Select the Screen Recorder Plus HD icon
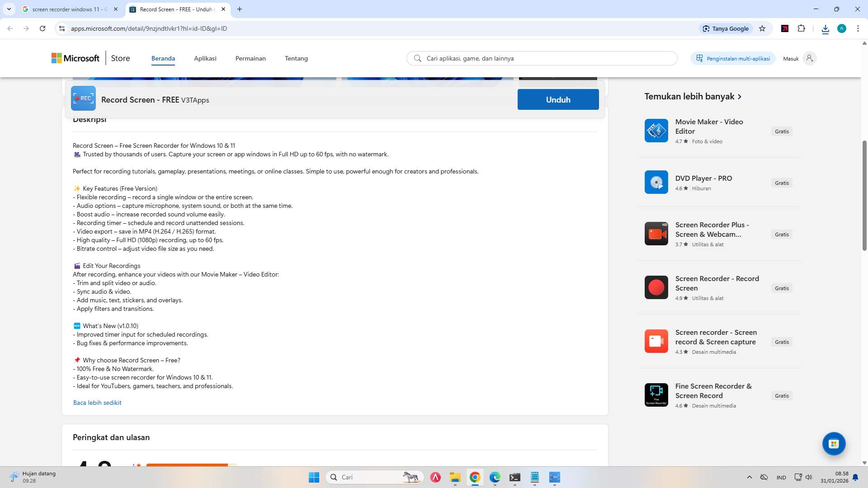Screen dimensions: 868x488 (x=656, y=234)
